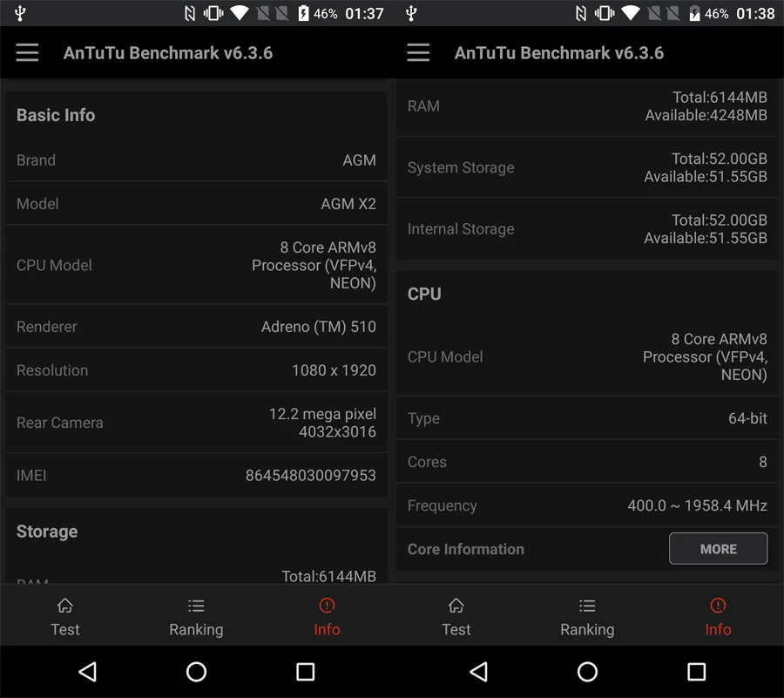The width and height of the screenshot is (784, 698).
Task: Tap battery icon in right status bar
Action: (x=694, y=13)
